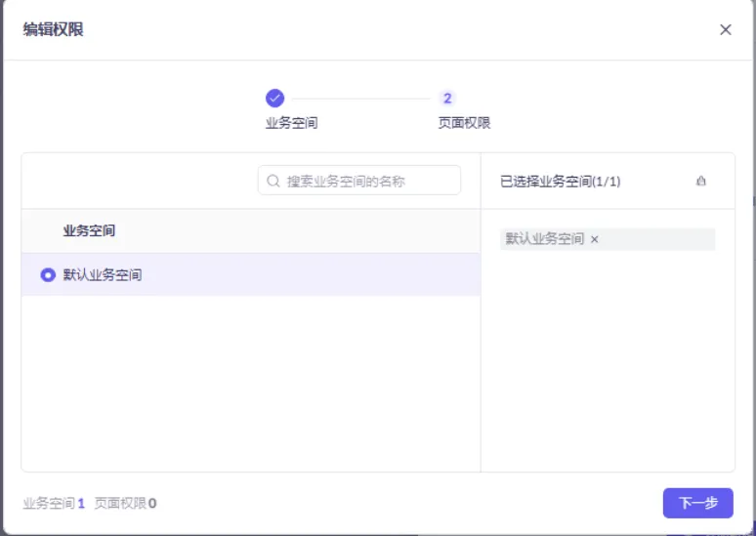This screenshot has height=536, width=756.
Task: Click the 默认业务空间 row label
Action: [x=103, y=275]
